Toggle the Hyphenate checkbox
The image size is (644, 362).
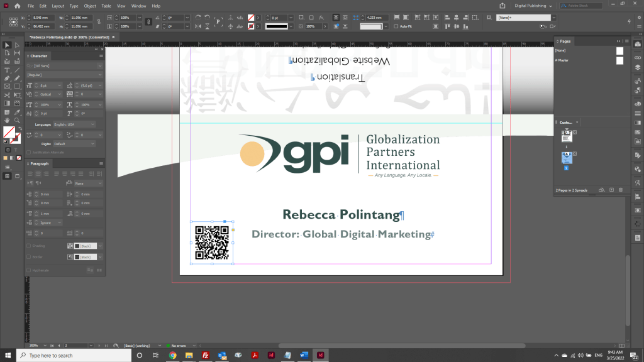[28, 269]
